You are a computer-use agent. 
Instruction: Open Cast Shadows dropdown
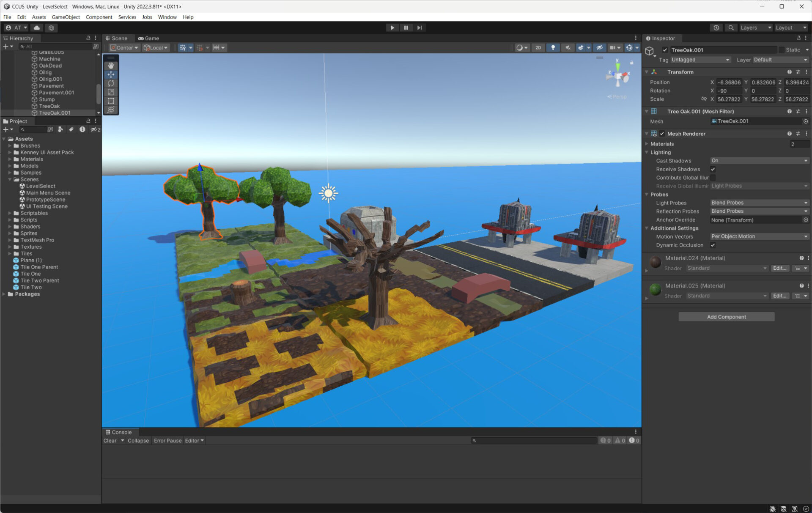[760, 161]
